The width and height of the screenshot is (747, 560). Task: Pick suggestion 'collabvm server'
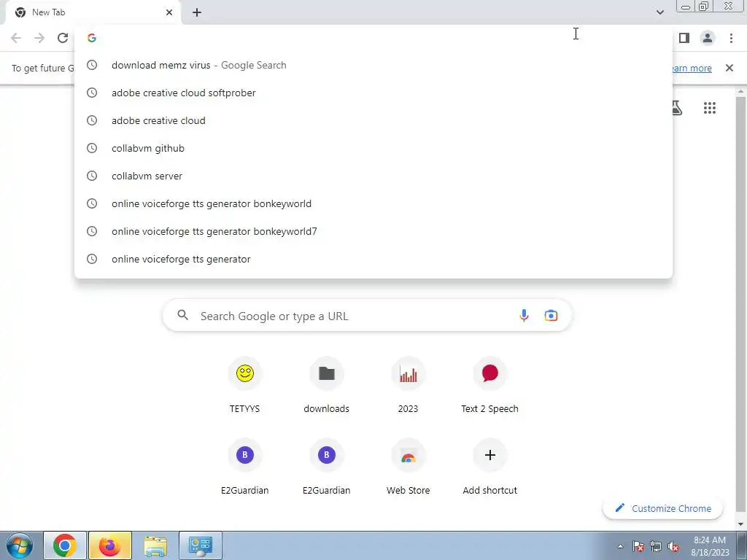(373, 176)
